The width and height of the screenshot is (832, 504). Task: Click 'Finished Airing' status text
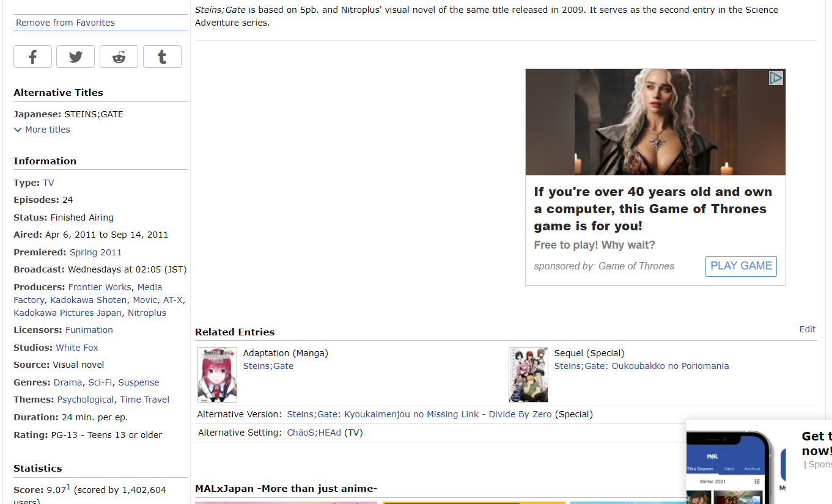tap(82, 217)
